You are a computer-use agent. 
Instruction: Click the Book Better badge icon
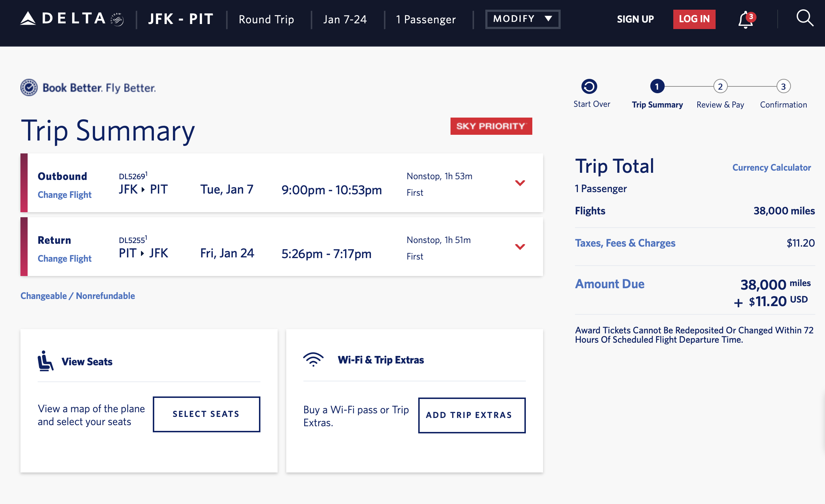click(29, 87)
